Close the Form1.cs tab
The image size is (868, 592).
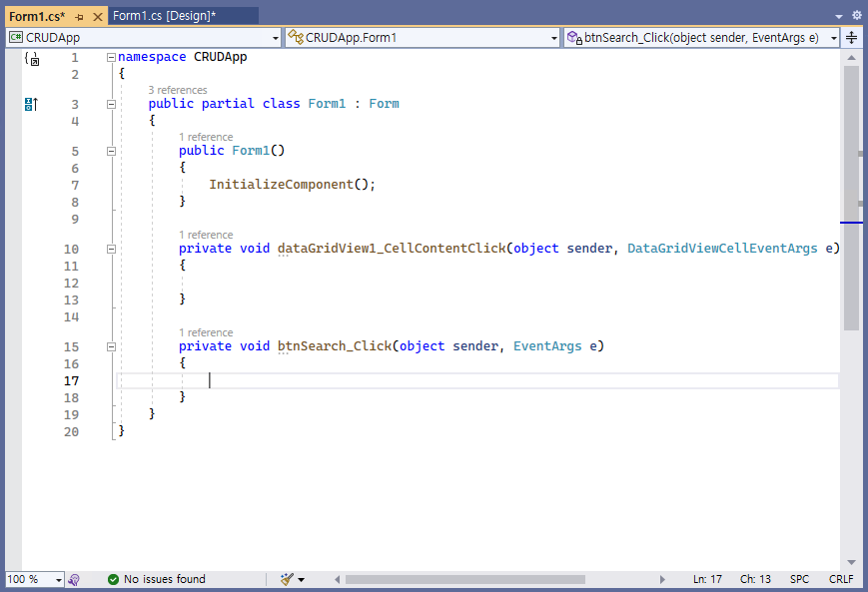click(98, 17)
